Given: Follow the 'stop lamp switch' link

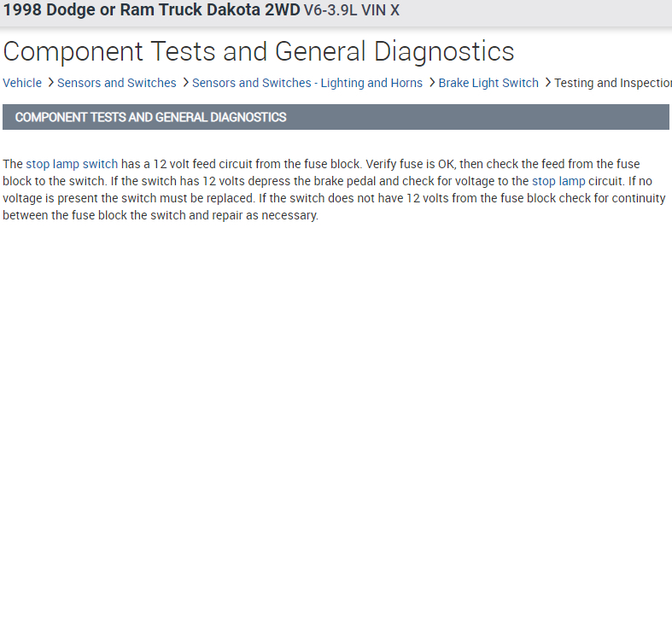Looking at the screenshot, I should click(72, 164).
